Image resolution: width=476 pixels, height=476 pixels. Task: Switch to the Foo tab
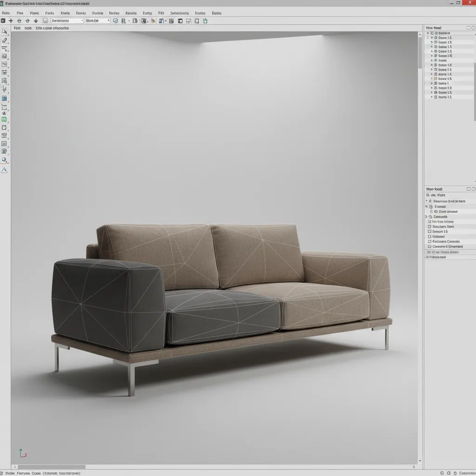(x=17, y=28)
